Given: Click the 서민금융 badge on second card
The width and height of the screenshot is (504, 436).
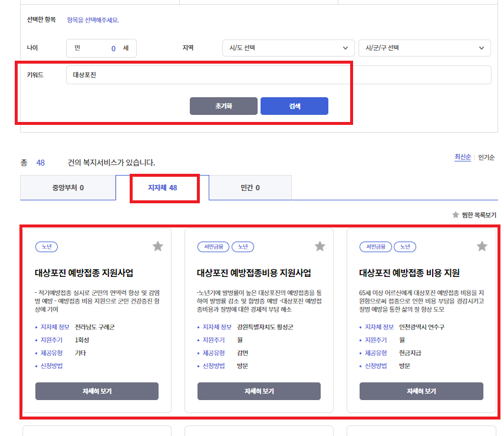Looking at the screenshot, I should pos(213,247).
